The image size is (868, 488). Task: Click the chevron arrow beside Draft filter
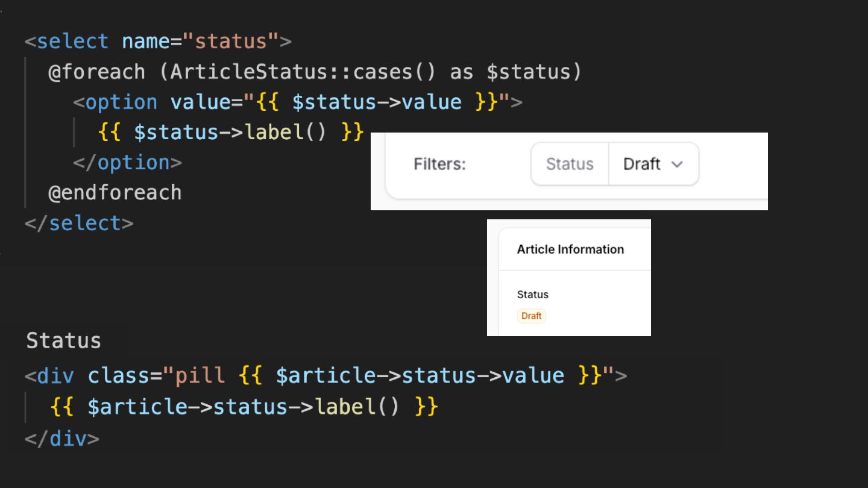coord(677,164)
